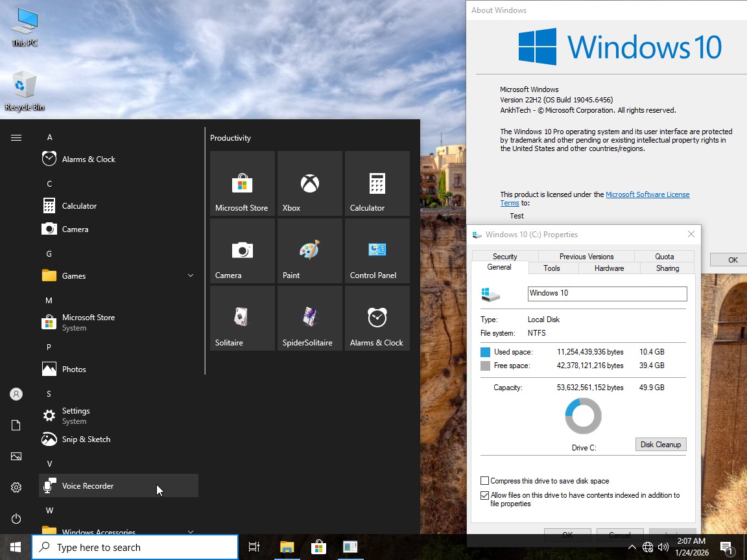
Task: Click the Disk Cleanup button
Action: (x=660, y=444)
